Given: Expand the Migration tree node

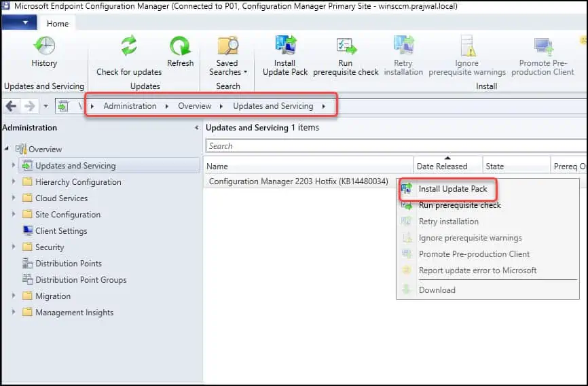Looking at the screenshot, I should tap(14, 296).
